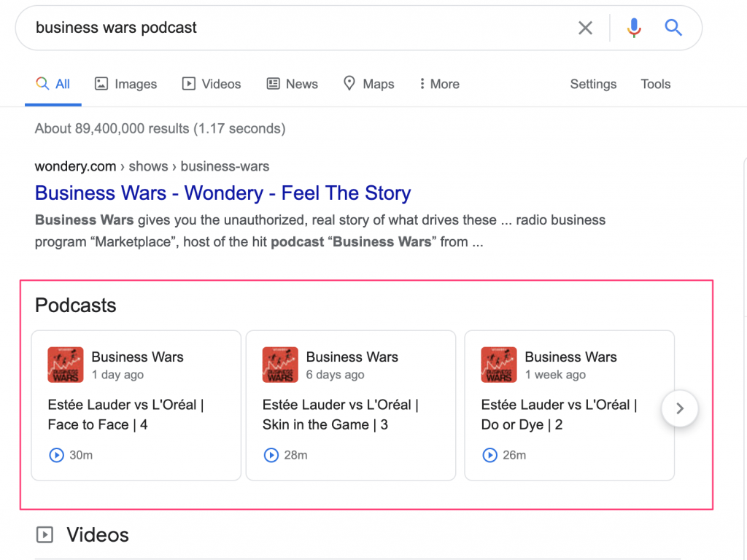
Task: Clear the search box with the X icon
Action: pos(585,28)
